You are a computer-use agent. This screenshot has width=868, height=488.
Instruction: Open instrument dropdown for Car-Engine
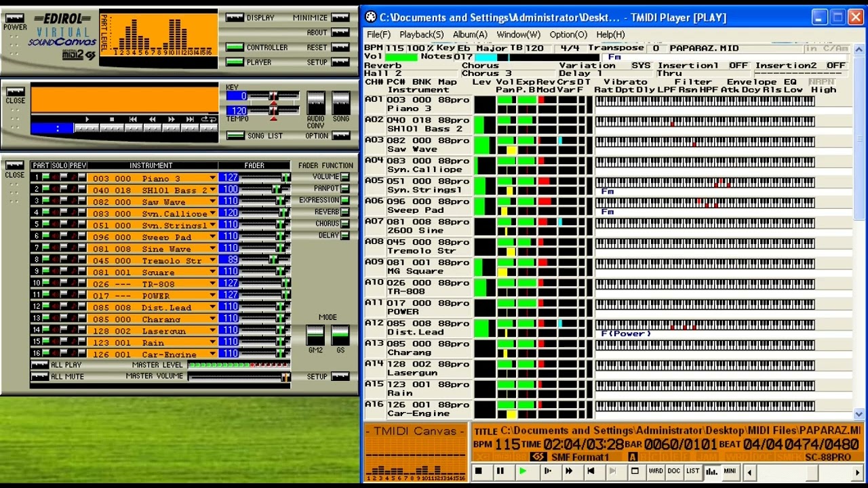[213, 354]
